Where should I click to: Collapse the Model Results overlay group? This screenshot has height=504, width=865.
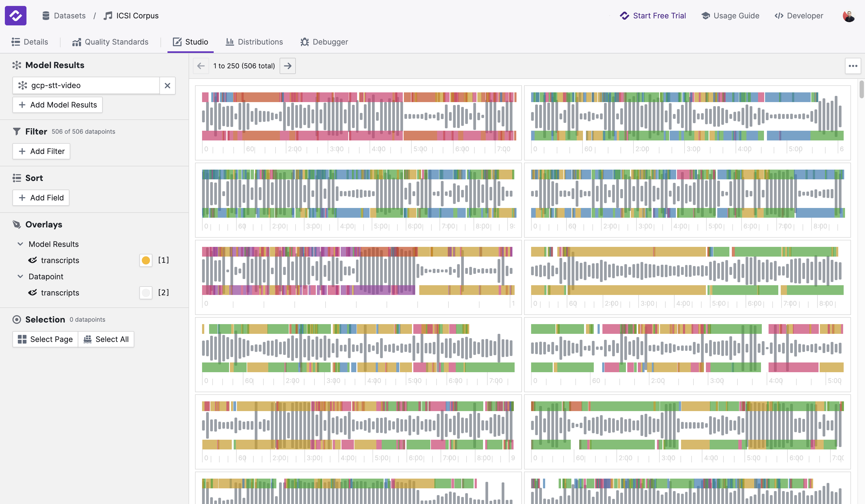(20, 244)
